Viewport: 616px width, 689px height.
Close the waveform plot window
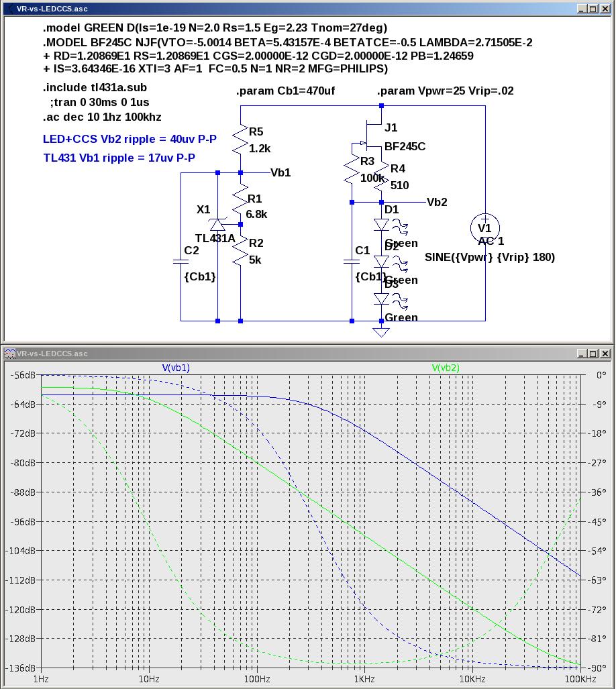(605, 354)
